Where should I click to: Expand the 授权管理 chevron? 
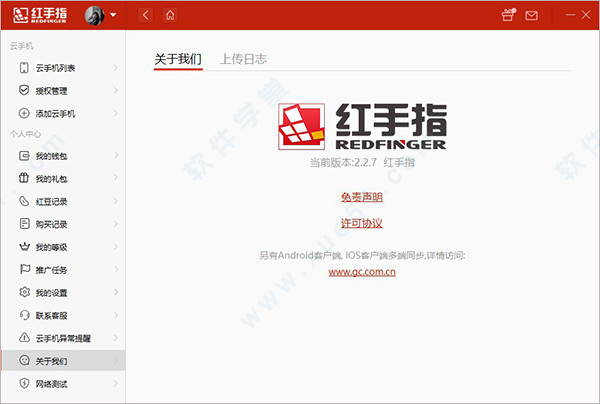(116, 91)
